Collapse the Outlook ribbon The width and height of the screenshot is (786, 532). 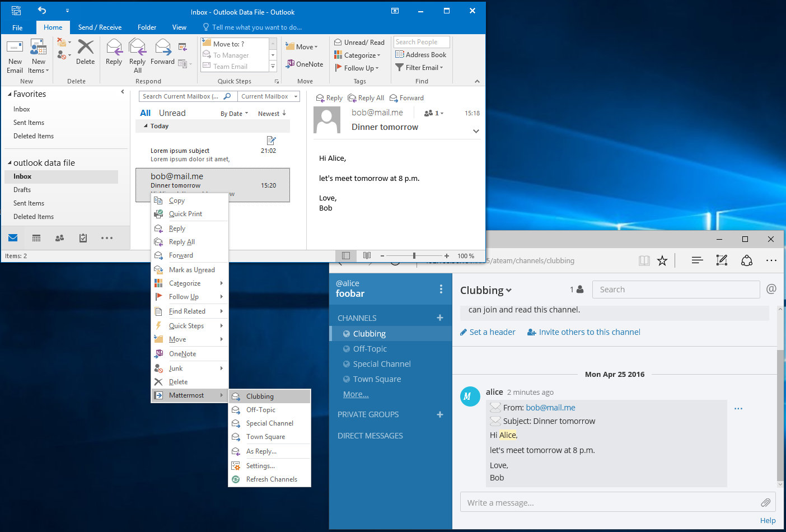[x=477, y=81]
